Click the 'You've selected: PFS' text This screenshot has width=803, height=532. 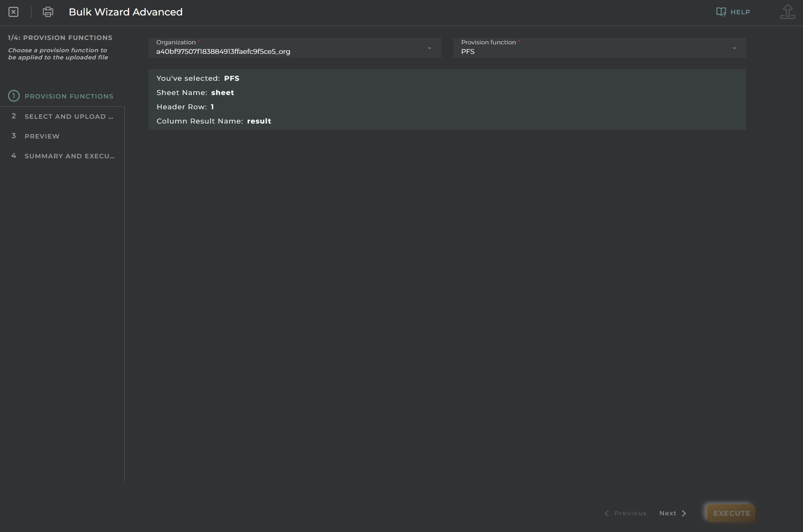click(x=198, y=78)
